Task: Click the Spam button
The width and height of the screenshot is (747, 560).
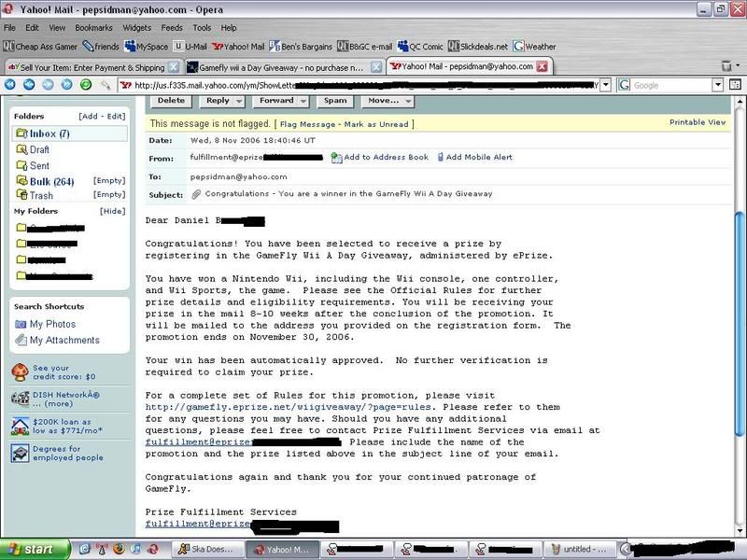Action: coord(335,101)
